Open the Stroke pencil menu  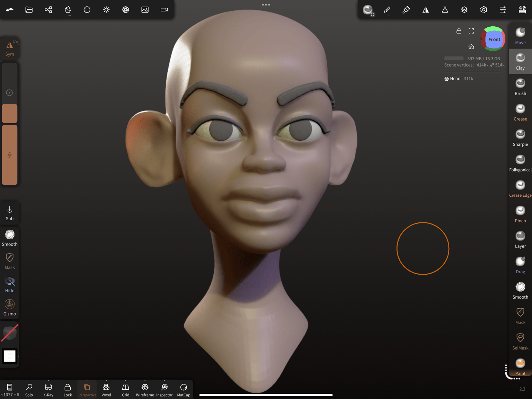pos(387,10)
